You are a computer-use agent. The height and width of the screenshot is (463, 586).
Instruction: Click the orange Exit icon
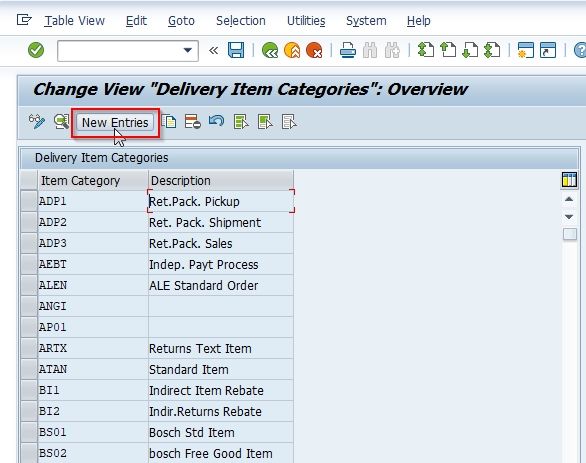click(x=292, y=50)
